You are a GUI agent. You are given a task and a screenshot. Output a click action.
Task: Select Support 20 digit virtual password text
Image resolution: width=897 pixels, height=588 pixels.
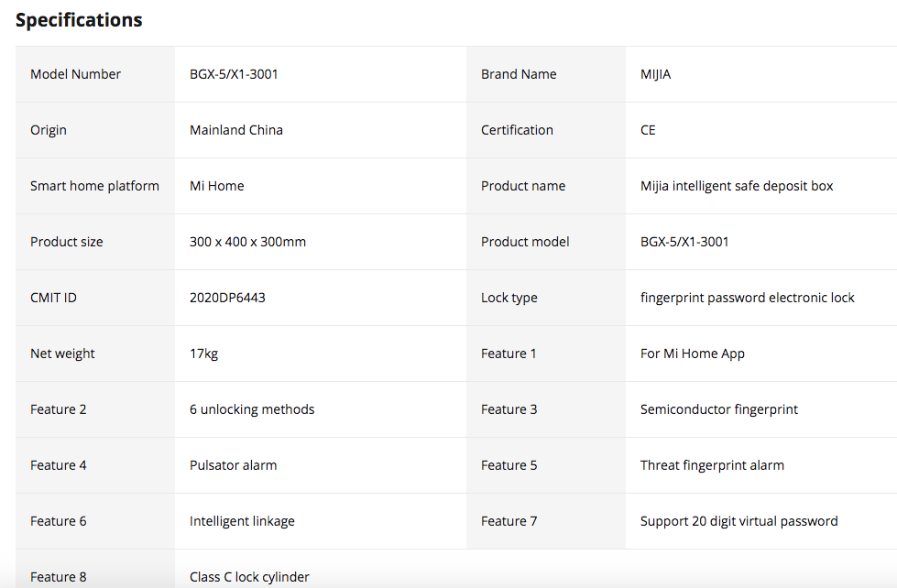coord(739,521)
